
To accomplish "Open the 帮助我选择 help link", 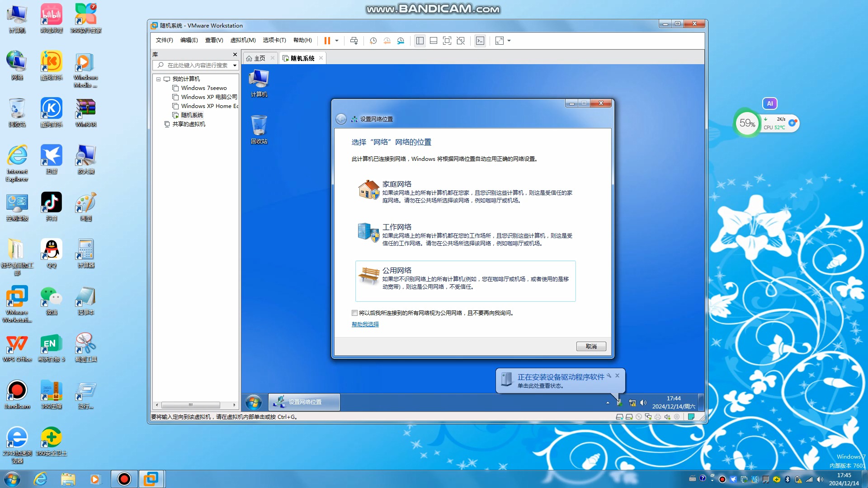I will tap(365, 324).
